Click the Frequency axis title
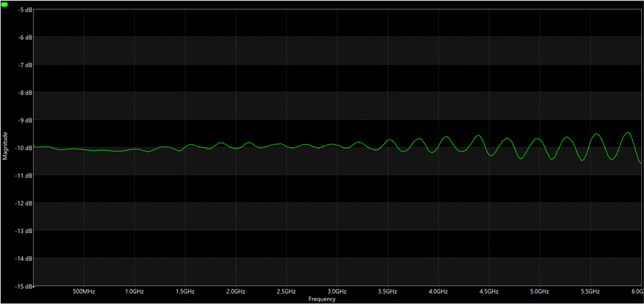The width and height of the screenshot is (644, 304). pyautogui.click(x=322, y=300)
